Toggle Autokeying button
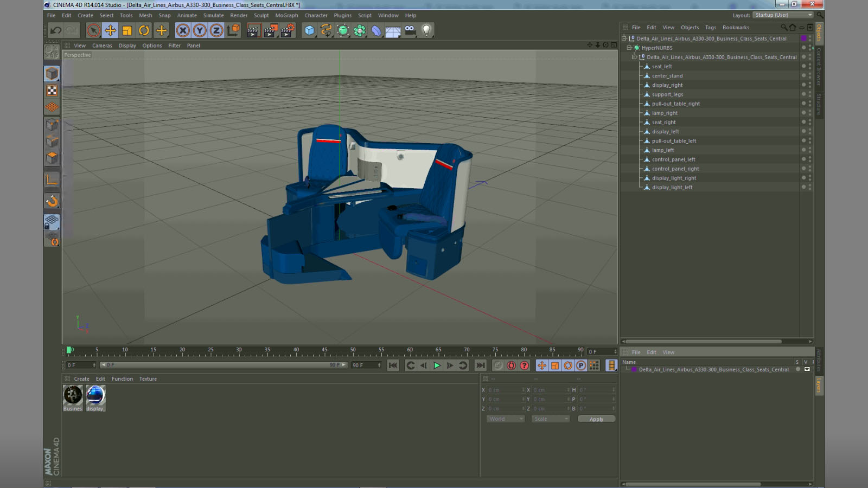This screenshot has height=488, width=868. click(x=511, y=365)
